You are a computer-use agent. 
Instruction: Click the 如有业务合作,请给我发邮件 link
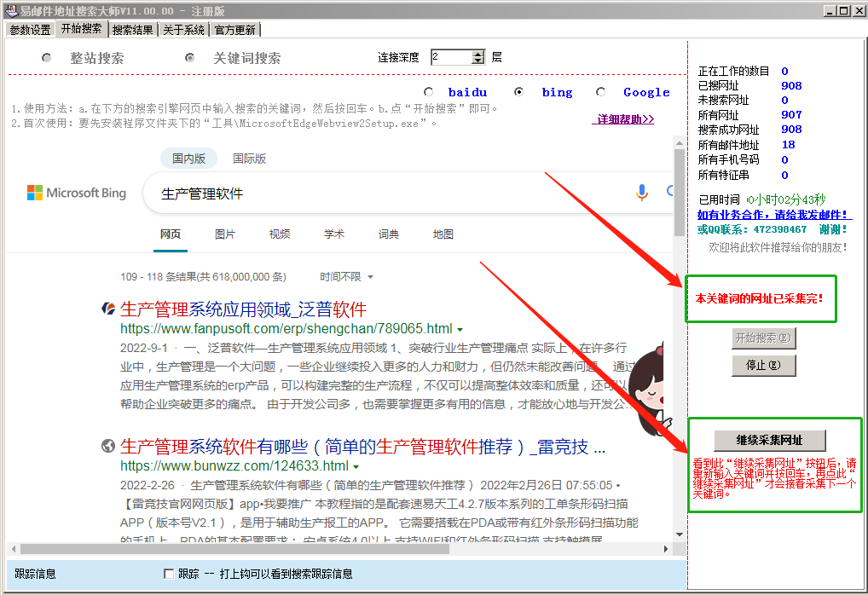tap(774, 215)
